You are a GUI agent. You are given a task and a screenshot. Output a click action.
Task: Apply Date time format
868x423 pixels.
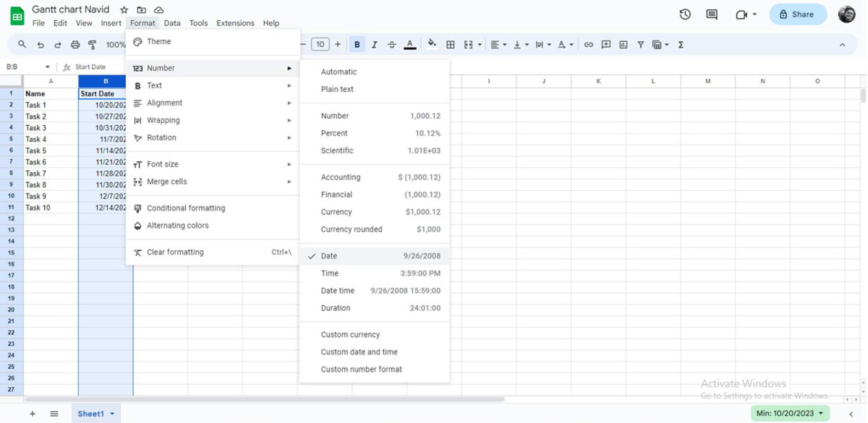[x=375, y=291]
